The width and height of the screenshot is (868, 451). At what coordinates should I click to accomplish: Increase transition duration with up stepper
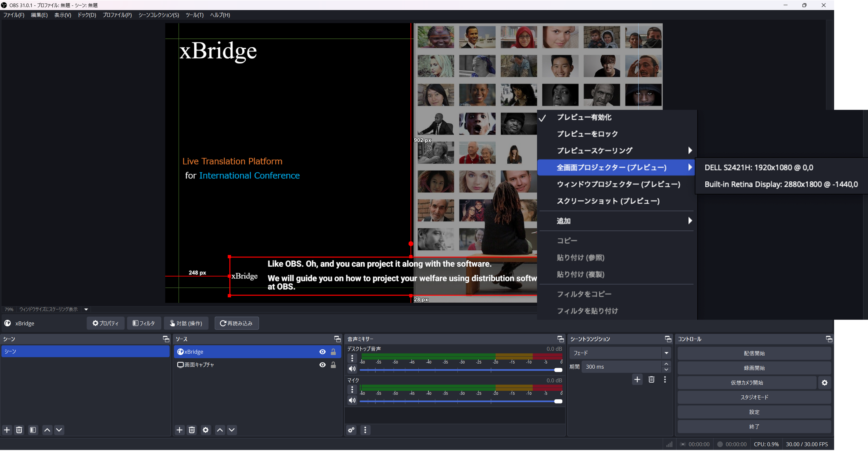(x=666, y=364)
